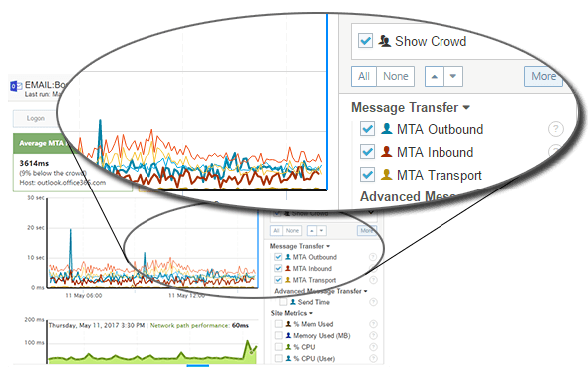The height and width of the screenshot is (379, 588).
Task: Open help for Send Time
Action: pyautogui.click(x=373, y=302)
